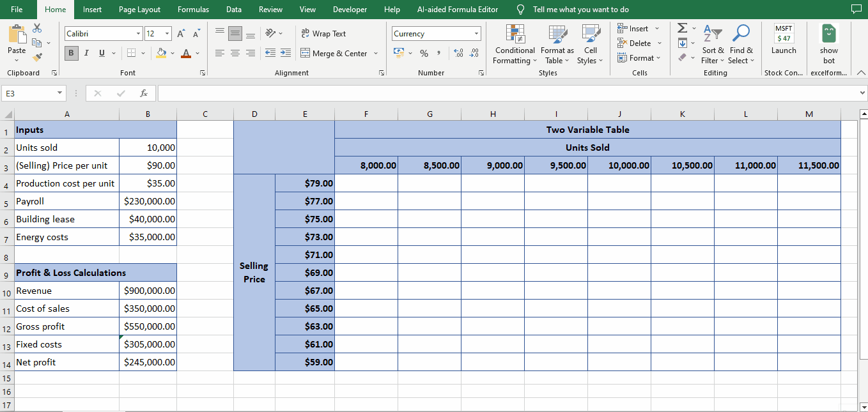
Task: Enable Wrap Text for selected cell
Action: (x=327, y=33)
